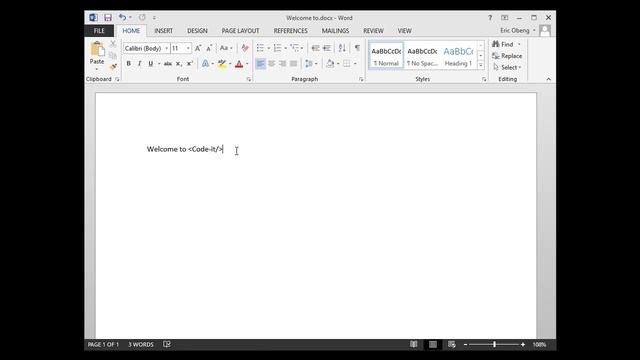Click the Multilevel List icon
640x360 pixels.
(x=295, y=48)
